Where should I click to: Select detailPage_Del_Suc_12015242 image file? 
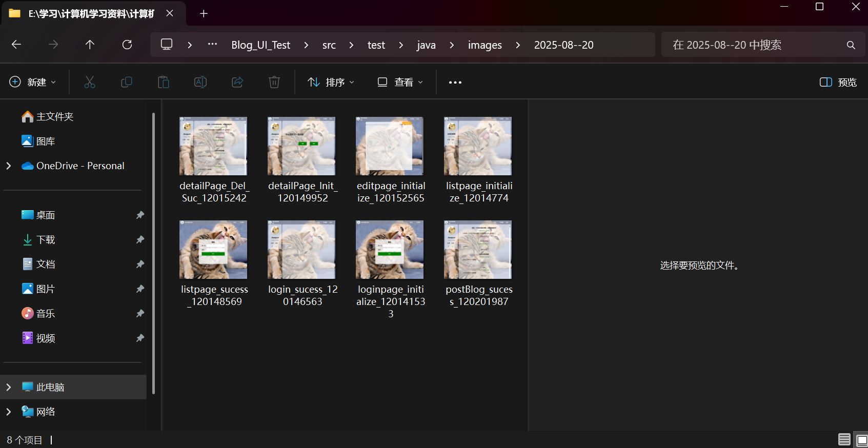click(214, 160)
